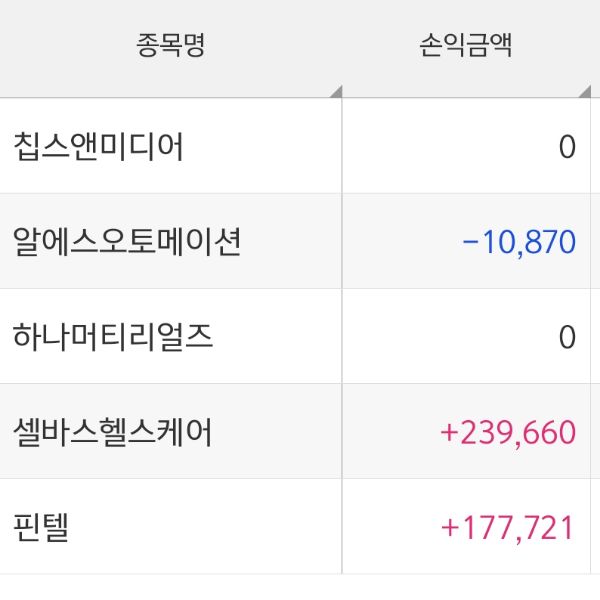Viewport: 600px width, 600px height.
Task: Click the header divider between 종목명 and 손익금액
Action: point(342,48)
